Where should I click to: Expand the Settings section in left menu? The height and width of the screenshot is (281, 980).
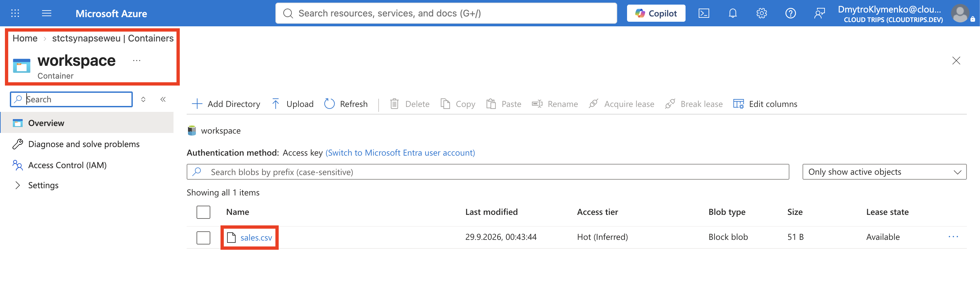17,186
